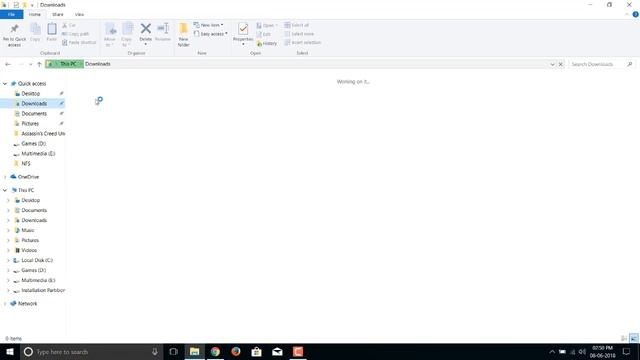This screenshot has width=640, height=360.
Task: Open Task View on taskbar
Action: pyautogui.click(x=173, y=351)
